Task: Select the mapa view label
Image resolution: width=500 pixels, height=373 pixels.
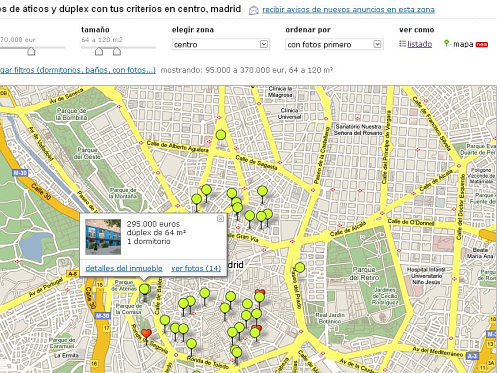Action: coord(463,44)
